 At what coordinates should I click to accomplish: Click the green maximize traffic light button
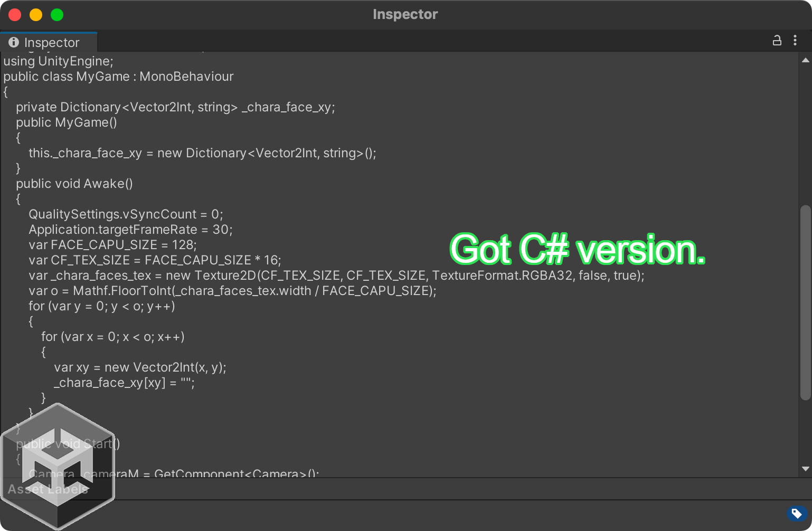[57, 14]
